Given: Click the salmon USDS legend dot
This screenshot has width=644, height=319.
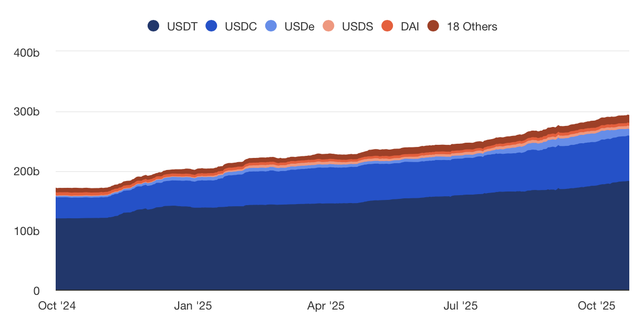Looking at the screenshot, I should coord(329,26).
